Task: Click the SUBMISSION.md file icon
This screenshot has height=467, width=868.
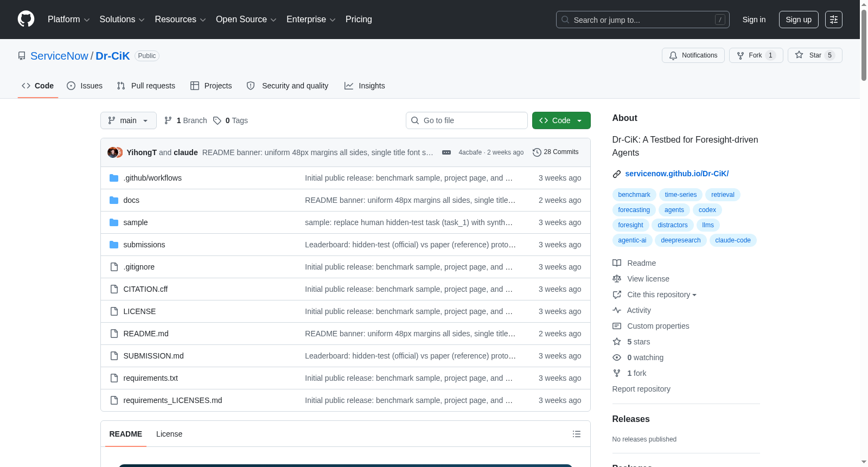Action: point(114,356)
